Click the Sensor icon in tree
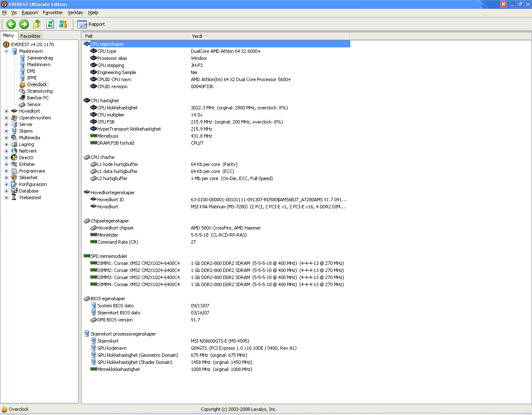The width and height of the screenshot is (532, 415). click(x=22, y=104)
